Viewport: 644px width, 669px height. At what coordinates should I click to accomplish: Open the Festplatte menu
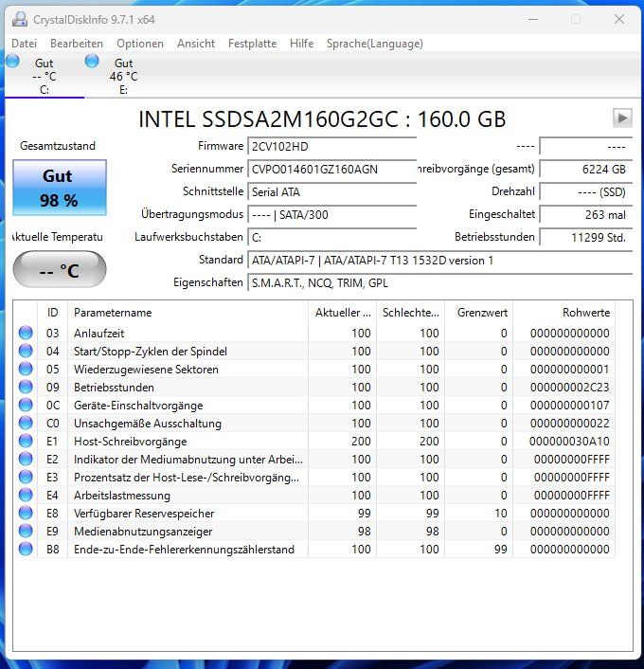tap(253, 44)
